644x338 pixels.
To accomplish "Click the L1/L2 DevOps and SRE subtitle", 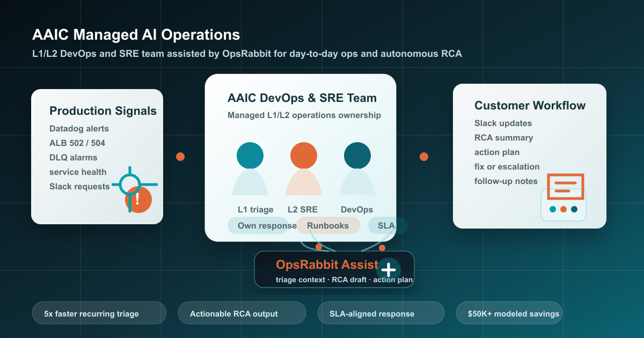I will [247, 54].
